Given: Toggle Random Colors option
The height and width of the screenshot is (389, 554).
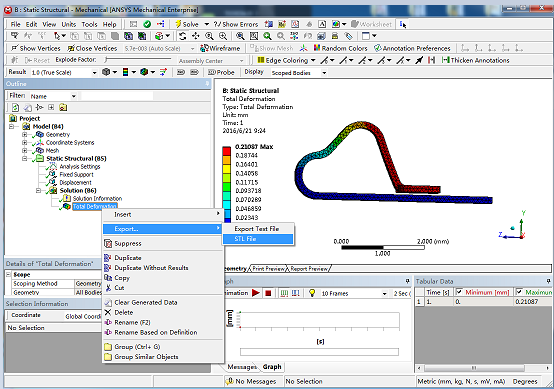Looking at the screenshot, I should [340, 48].
